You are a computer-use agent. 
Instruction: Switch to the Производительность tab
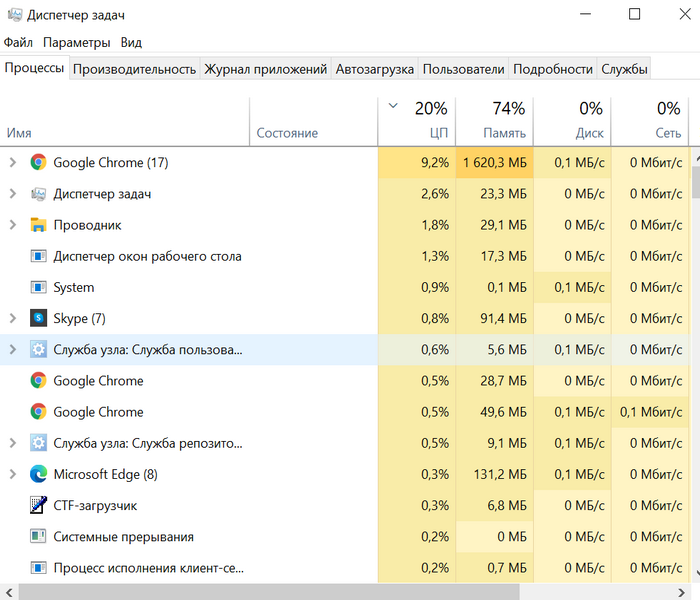pos(134,69)
